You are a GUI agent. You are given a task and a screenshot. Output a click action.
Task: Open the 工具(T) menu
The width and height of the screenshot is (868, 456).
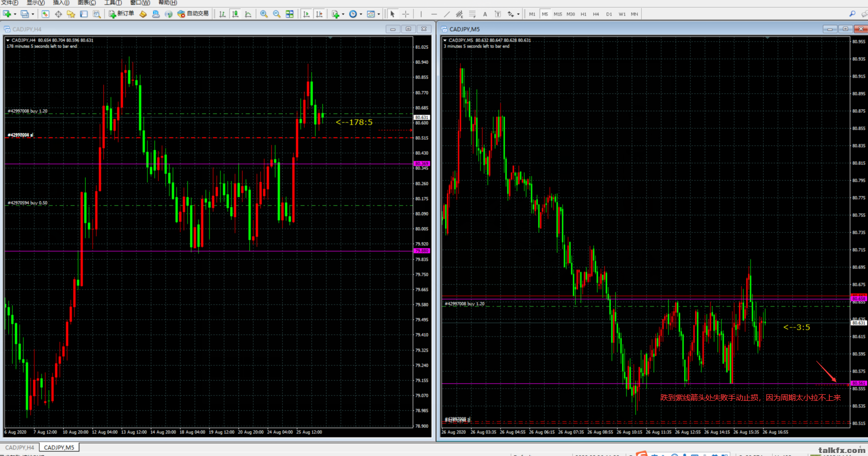coord(113,3)
